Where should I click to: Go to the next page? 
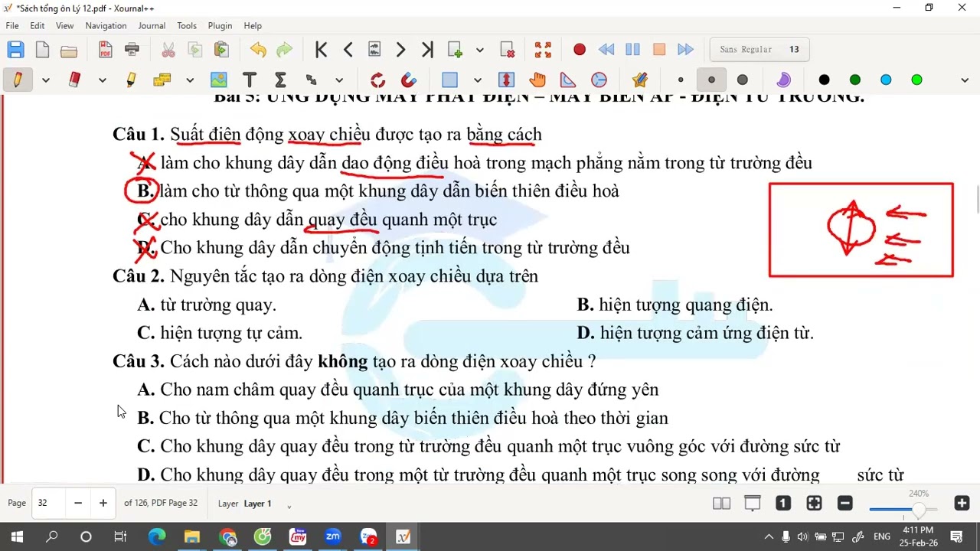(400, 50)
